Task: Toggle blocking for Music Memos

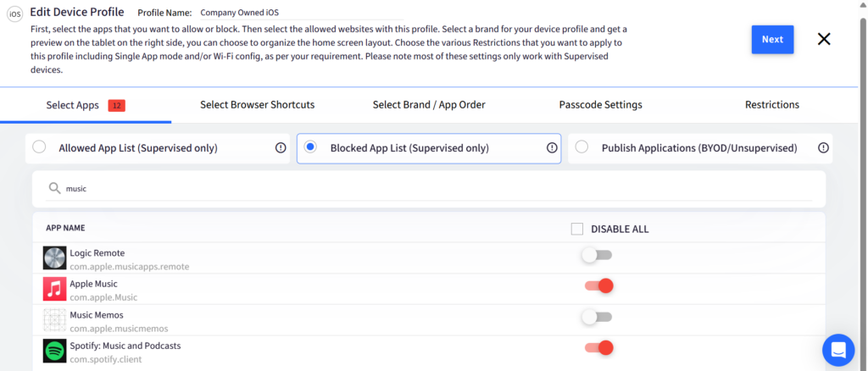Action: 598,317
